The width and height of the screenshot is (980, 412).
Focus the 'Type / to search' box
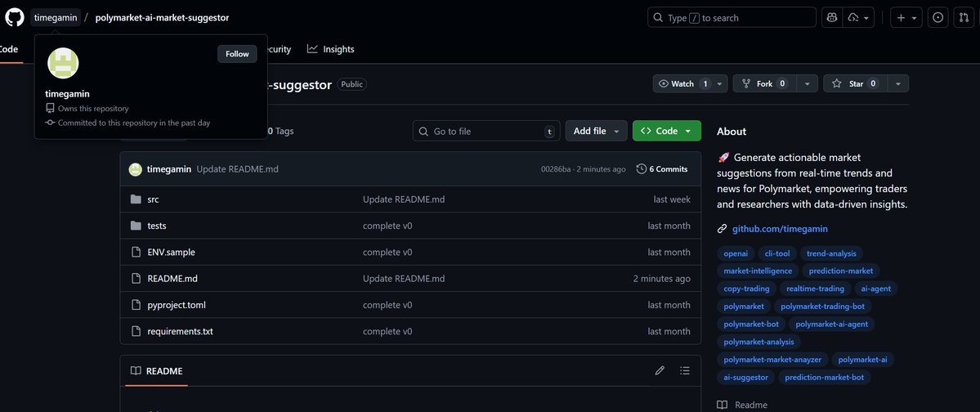tap(732, 17)
